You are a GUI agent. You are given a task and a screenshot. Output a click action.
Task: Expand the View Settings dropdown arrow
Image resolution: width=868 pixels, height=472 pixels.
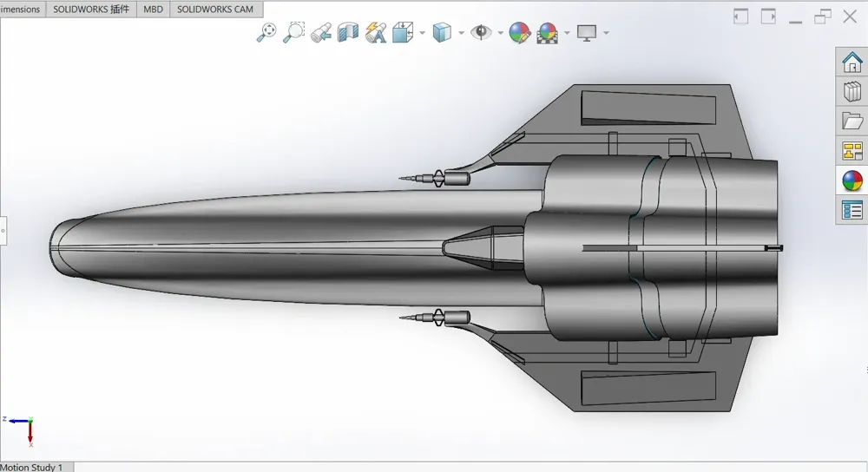(x=606, y=33)
